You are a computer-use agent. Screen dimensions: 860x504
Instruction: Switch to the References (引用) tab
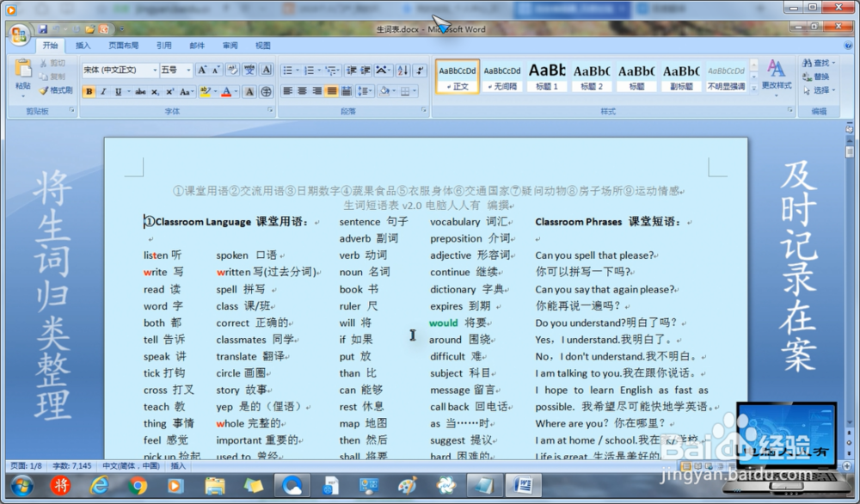pyautogui.click(x=163, y=46)
